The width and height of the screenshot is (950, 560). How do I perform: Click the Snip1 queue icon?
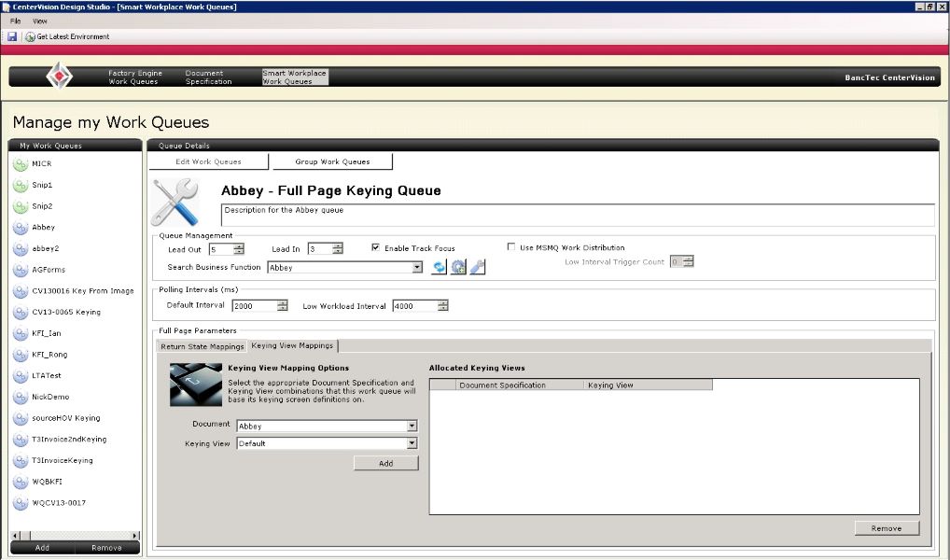point(21,186)
